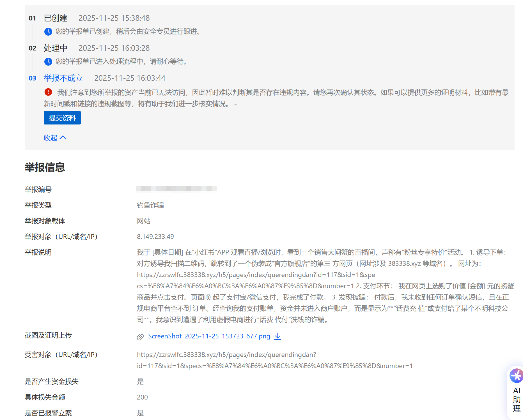Image resolution: width=523 pixels, height=420 pixels.
Task: Download the ScreenShot png via arrow icon
Action: [x=277, y=336]
